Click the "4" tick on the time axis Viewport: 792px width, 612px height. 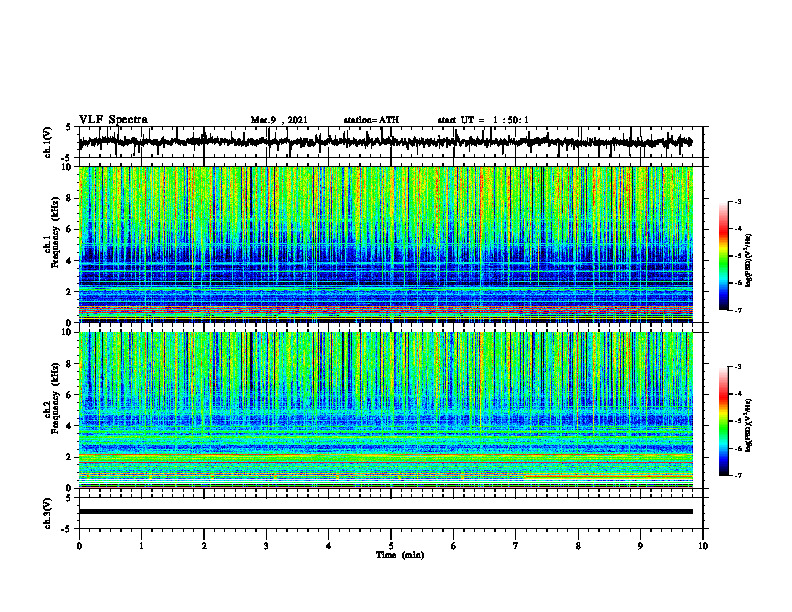tap(329, 546)
